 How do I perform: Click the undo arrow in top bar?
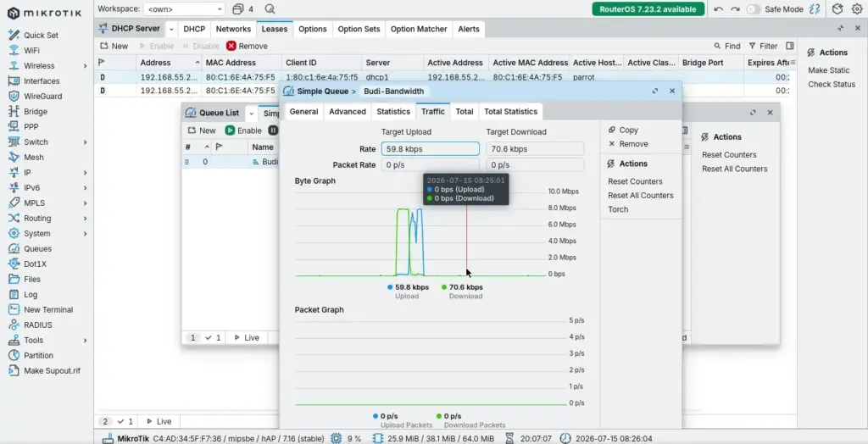tap(719, 8)
